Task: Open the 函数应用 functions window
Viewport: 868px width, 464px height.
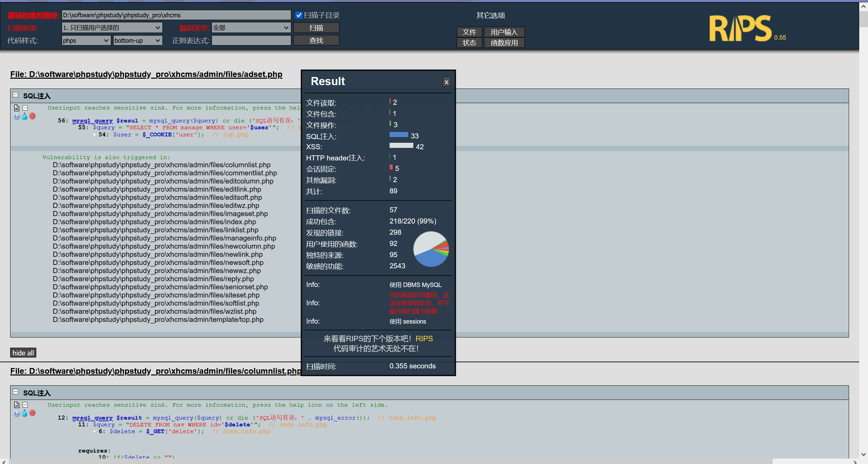Action: (x=504, y=43)
